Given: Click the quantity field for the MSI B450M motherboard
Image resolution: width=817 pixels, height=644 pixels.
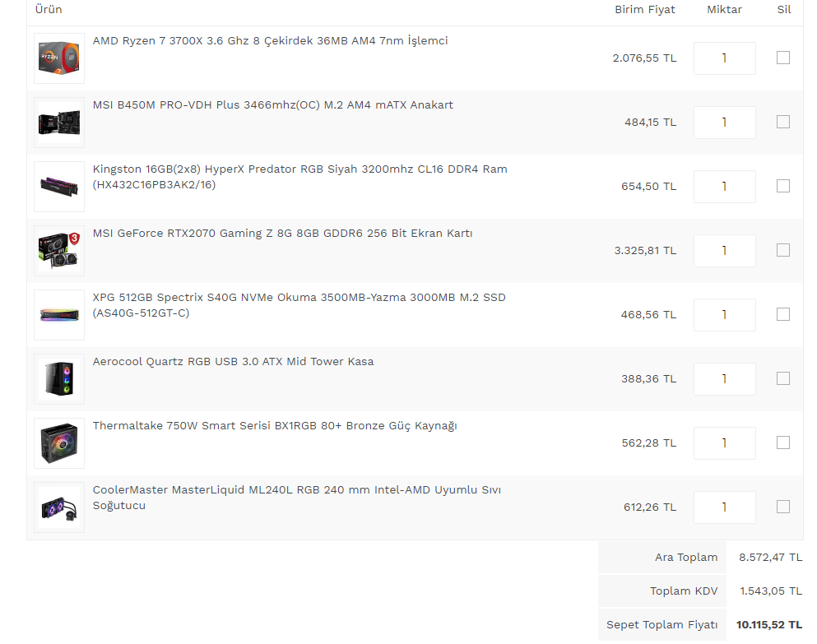Looking at the screenshot, I should (724, 123).
